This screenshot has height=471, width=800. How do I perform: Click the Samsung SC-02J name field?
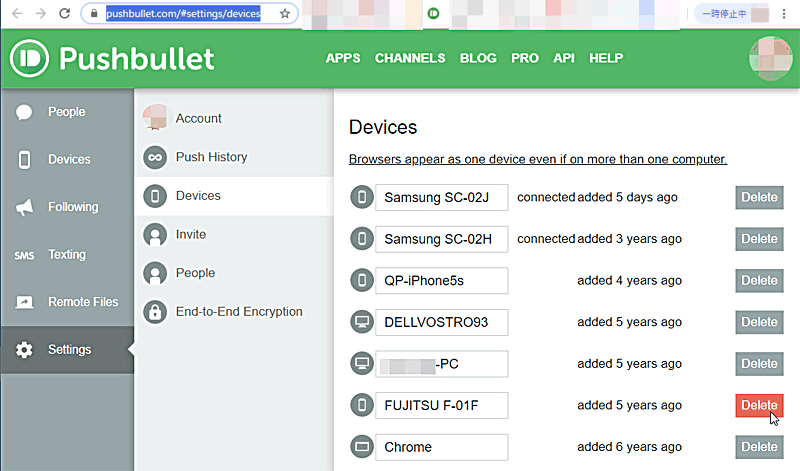[x=442, y=197]
